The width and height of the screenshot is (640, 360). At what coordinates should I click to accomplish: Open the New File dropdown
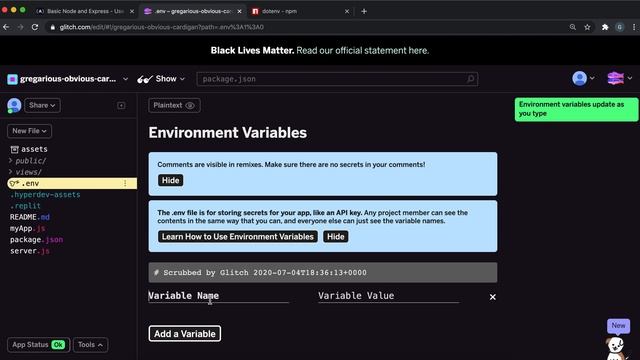click(x=29, y=131)
